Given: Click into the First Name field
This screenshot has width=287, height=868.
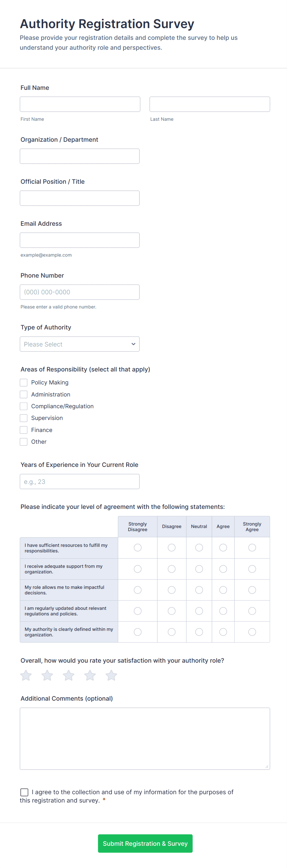Looking at the screenshot, I should (x=80, y=104).
